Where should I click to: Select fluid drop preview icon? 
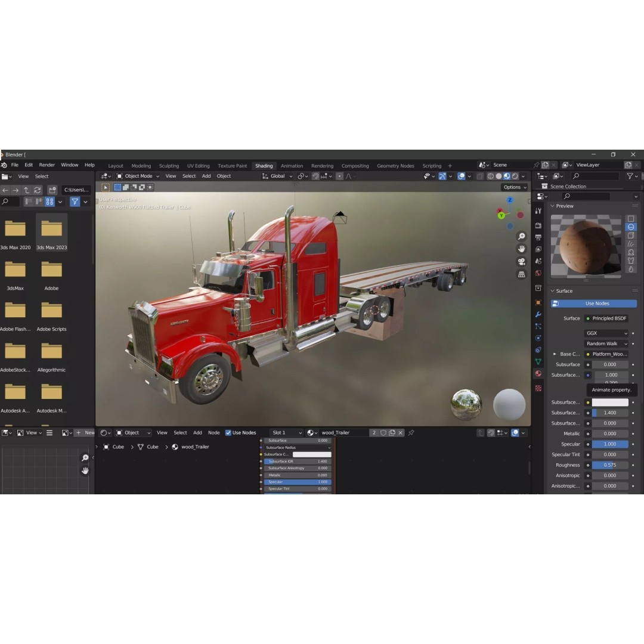(x=631, y=269)
